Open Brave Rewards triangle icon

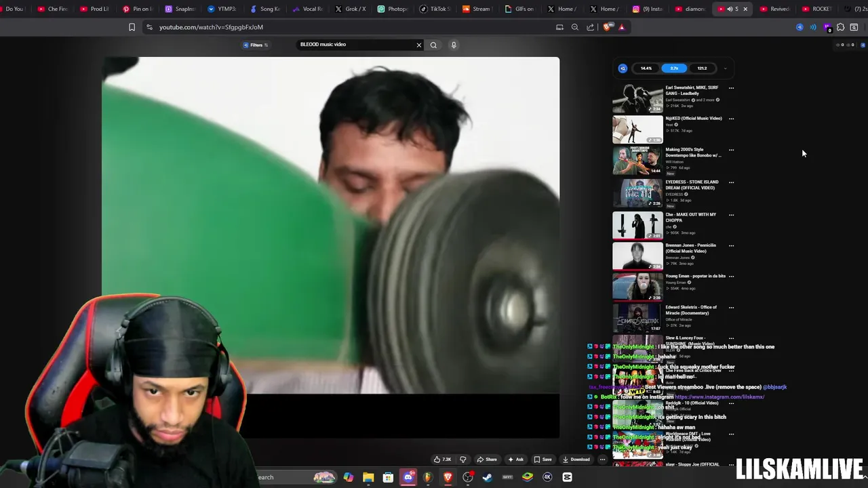[621, 27]
